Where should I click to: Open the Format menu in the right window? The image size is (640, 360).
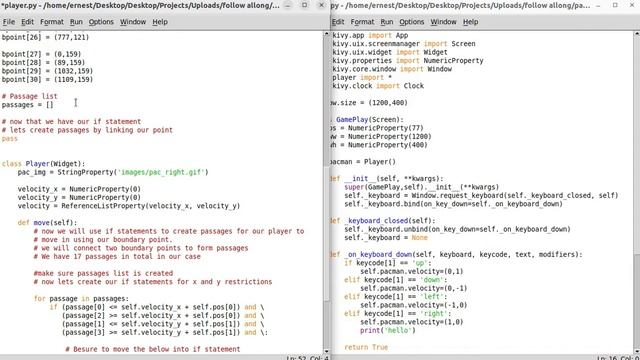click(x=362, y=22)
